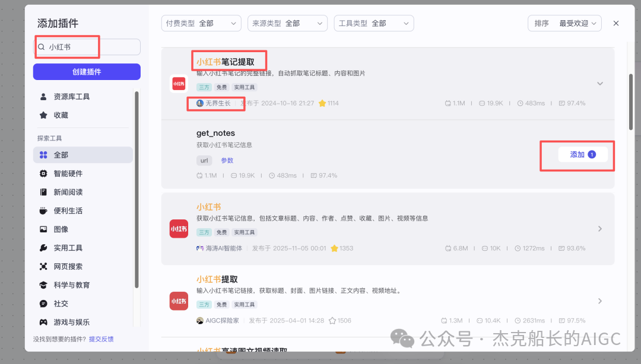The image size is (641, 364).
Task: Open the 排序 最受欢迎 dropdown
Action: (x=564, y=23)
